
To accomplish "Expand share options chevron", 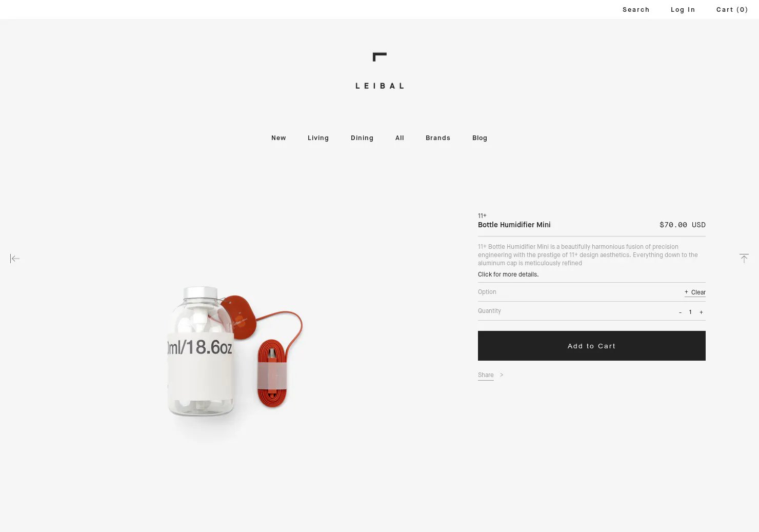I will [x=502, y=375].
